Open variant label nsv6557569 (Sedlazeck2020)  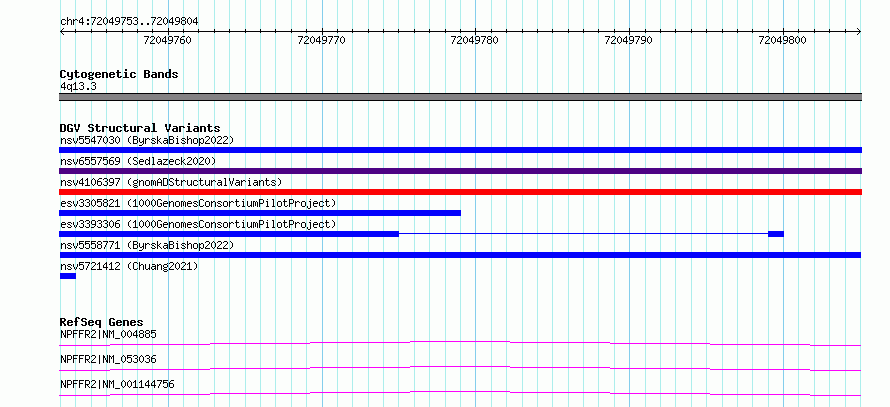pos(138,161)
